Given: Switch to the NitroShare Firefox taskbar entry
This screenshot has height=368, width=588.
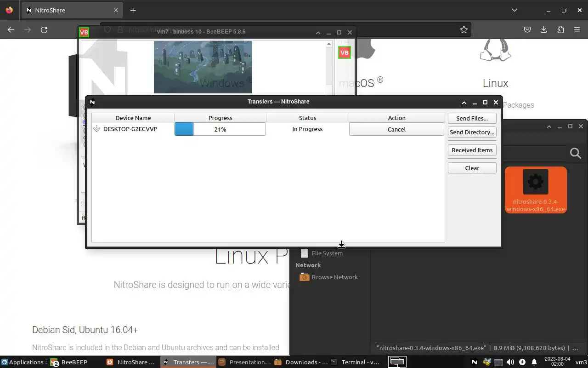Looking at the screenshot, I should pyautogui.click(x=132, y=362).
